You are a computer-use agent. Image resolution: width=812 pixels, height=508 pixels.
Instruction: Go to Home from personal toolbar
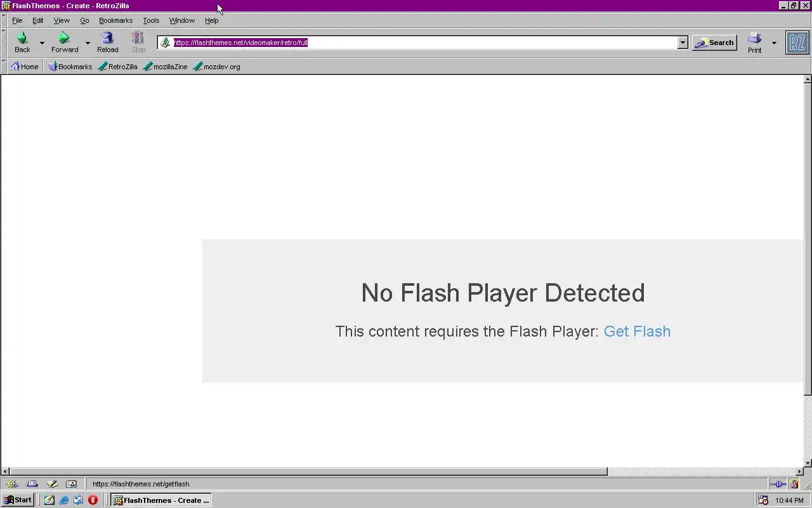(x=24, y=66)
